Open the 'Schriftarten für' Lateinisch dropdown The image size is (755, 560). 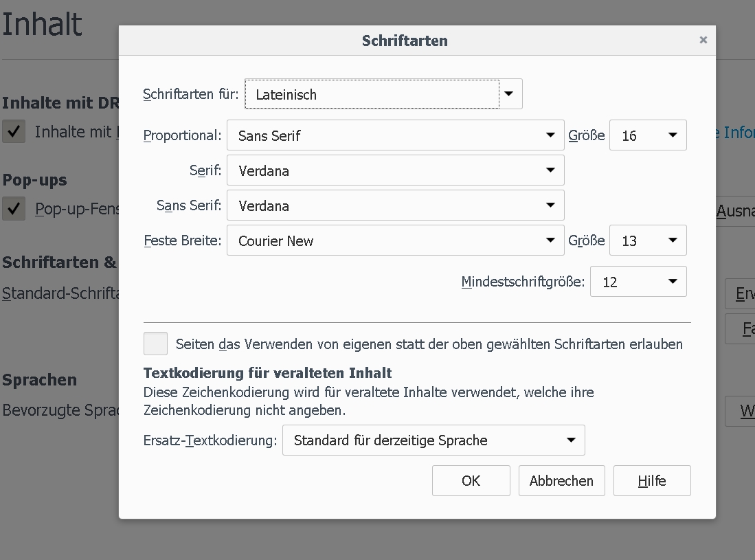[372, 95]
